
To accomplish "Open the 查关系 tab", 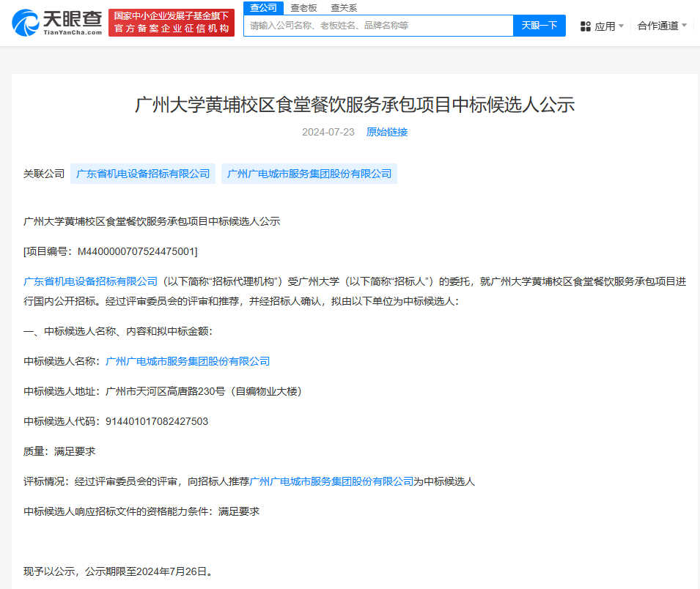I will click(x=344, y=8).
